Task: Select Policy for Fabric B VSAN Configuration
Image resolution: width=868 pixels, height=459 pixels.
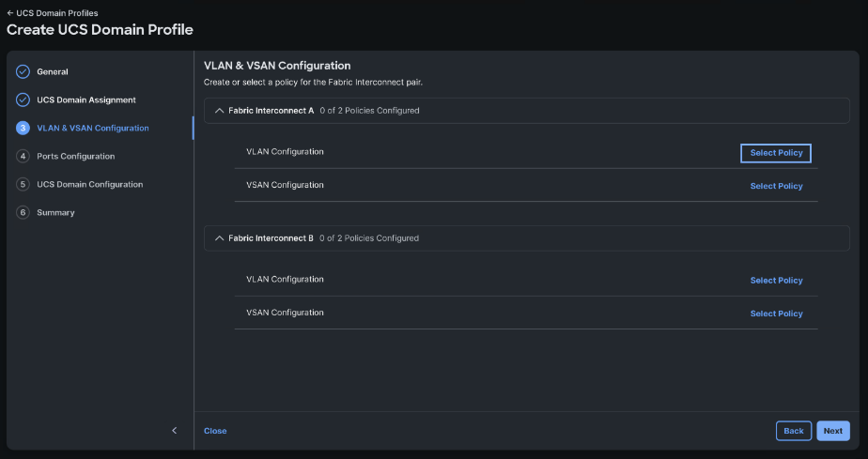Action: point(776,314)
